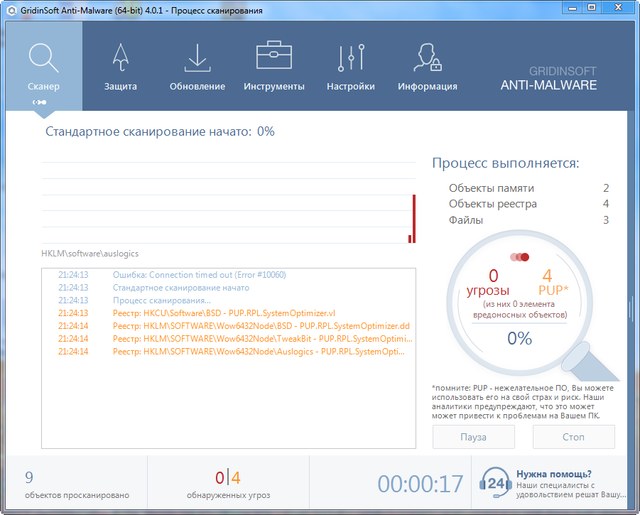Click the 4 PUP counter in magnifier
Screen dimensions: 640x515
point(546,280)
